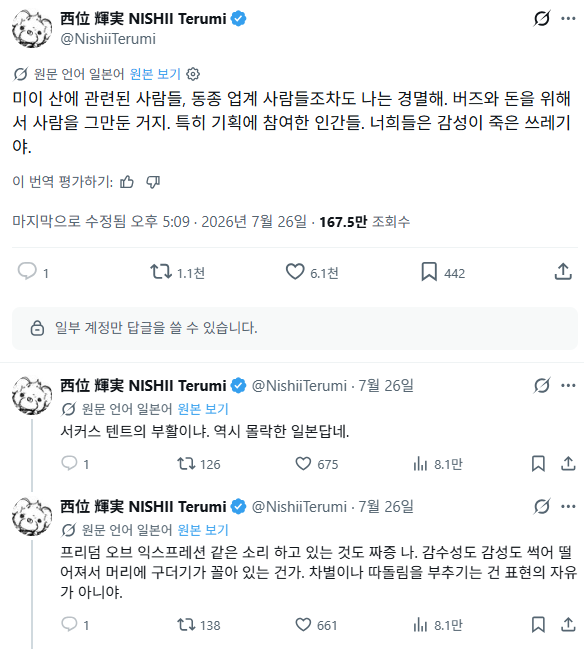
Task: Open more options on the circus tent reply
Action: point(568,386)
